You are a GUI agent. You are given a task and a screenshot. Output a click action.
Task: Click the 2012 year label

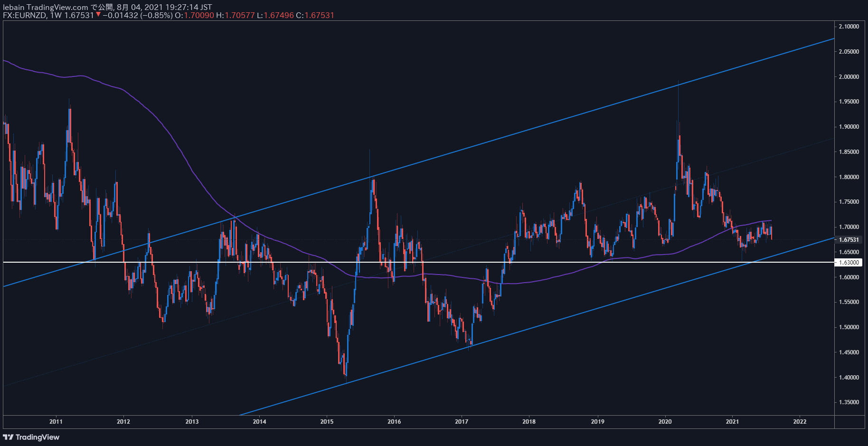point(123,421)
